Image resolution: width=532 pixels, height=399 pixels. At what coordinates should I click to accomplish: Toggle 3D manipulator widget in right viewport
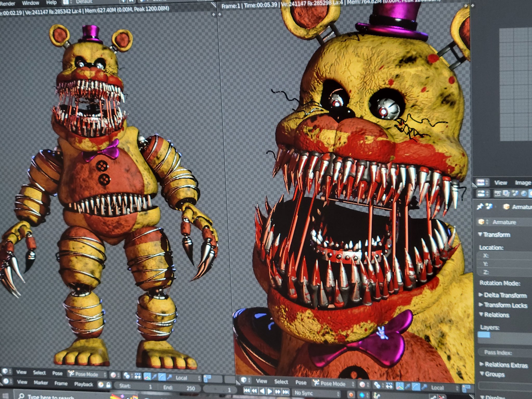(400, 387)
